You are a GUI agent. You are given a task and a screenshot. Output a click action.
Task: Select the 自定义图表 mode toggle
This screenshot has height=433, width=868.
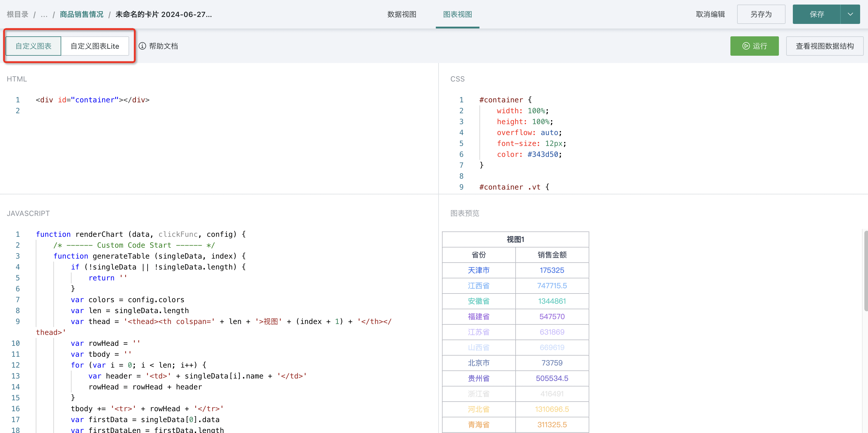click(x=33, y=46)
